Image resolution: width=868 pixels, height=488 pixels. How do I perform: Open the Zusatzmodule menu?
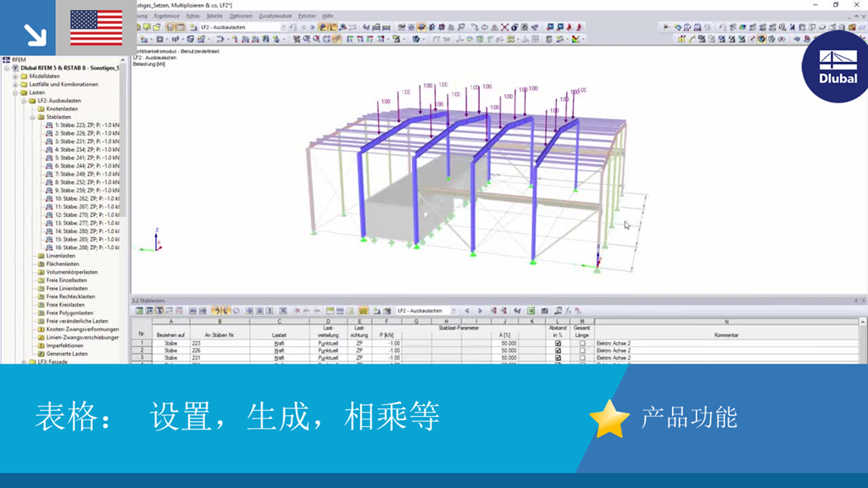(x=275, y=16)
